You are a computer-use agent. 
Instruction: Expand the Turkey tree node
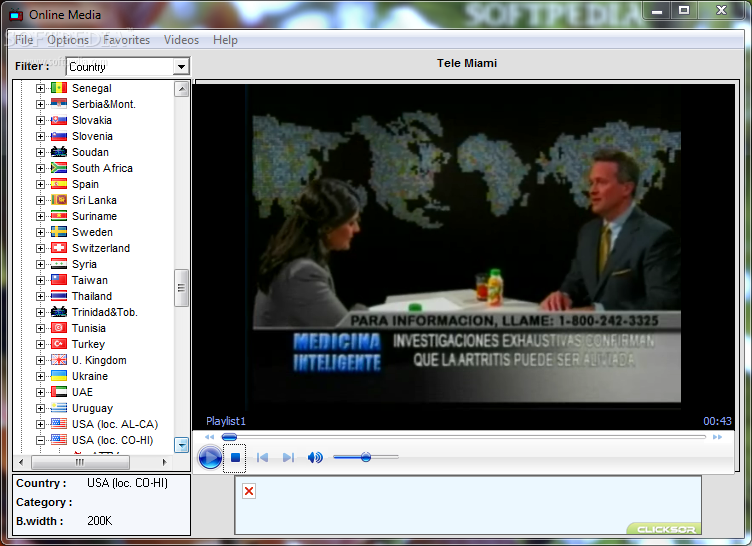[x=40, y=344]
